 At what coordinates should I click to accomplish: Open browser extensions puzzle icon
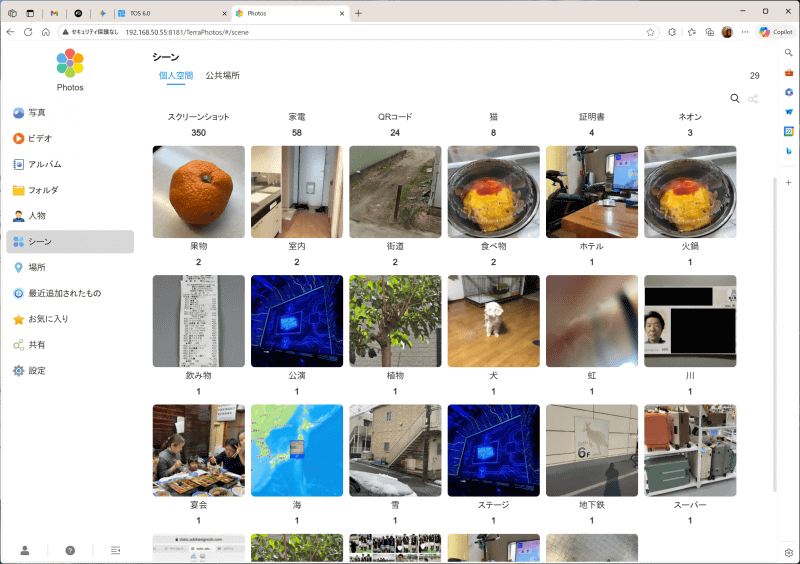click(672, 32)
